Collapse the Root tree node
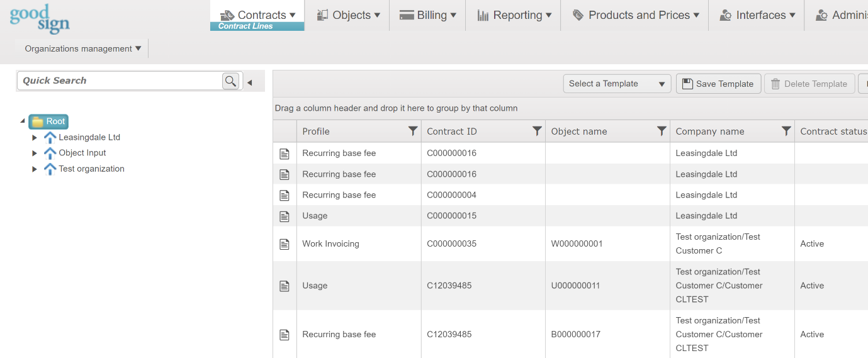 pyautogui.click(x=23, y=121)
